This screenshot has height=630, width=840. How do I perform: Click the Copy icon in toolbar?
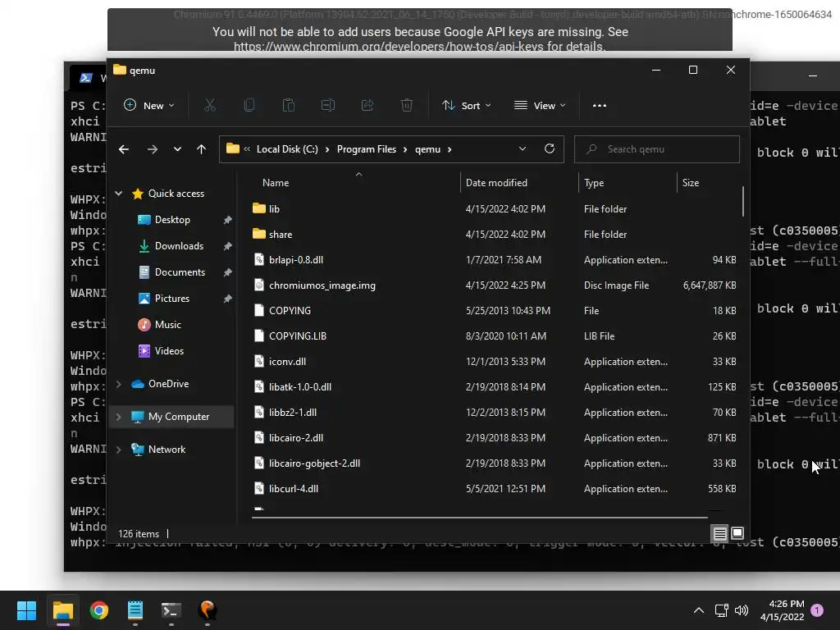[249, 106]
